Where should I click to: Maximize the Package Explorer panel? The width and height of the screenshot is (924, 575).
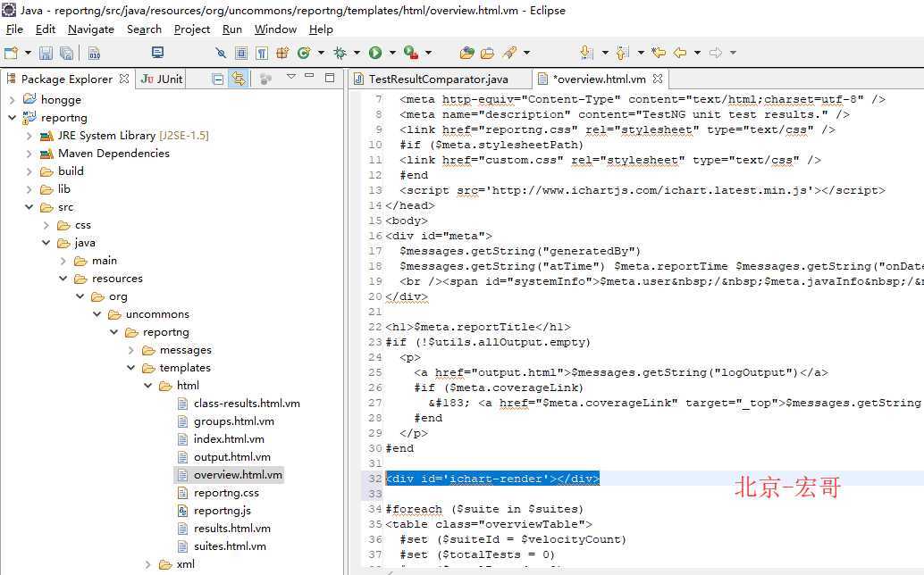click(330, 77)
